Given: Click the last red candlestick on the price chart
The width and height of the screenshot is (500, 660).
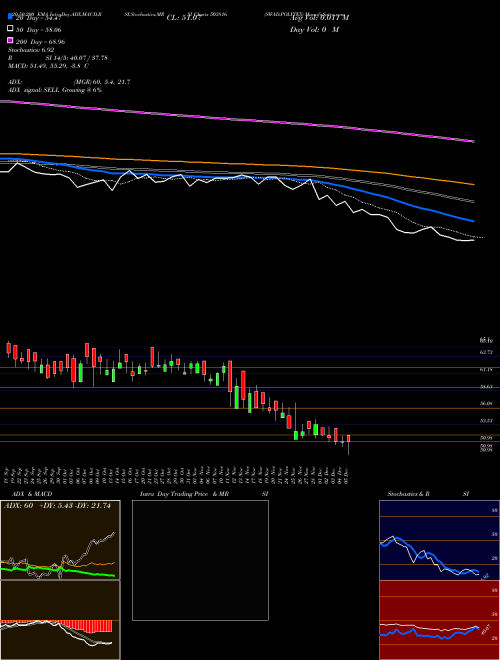Looking at the screenshot, I should point(348,439).
